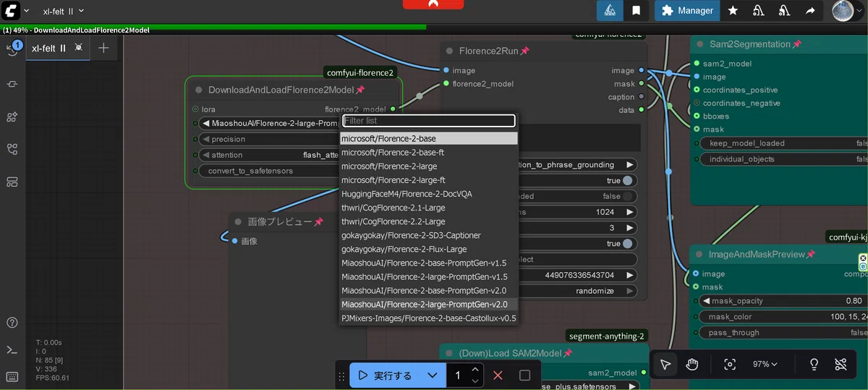Select microsoft/Florence-2-large-ft from list
868x390 pixels.
429,180
